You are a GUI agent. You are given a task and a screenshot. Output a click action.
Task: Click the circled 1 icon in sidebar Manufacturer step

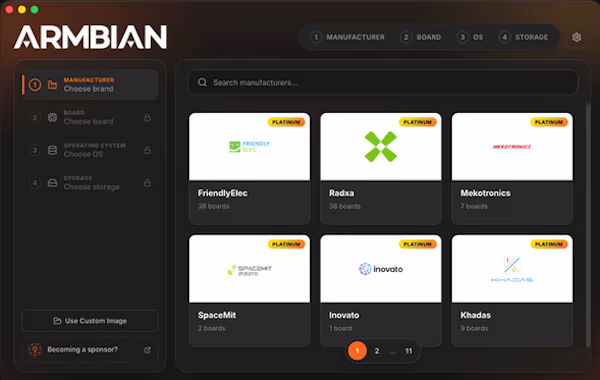(35, 85)
